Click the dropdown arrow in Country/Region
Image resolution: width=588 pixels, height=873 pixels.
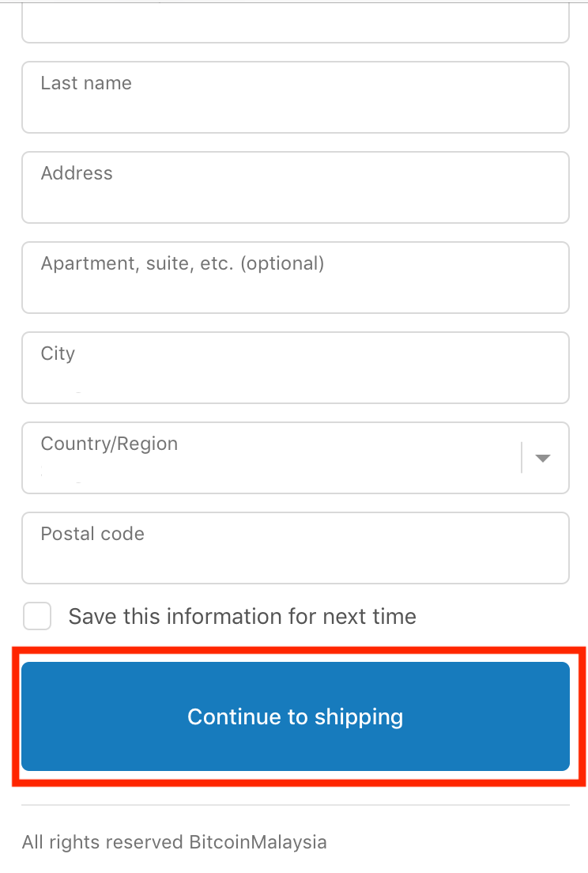pos(542,458)
